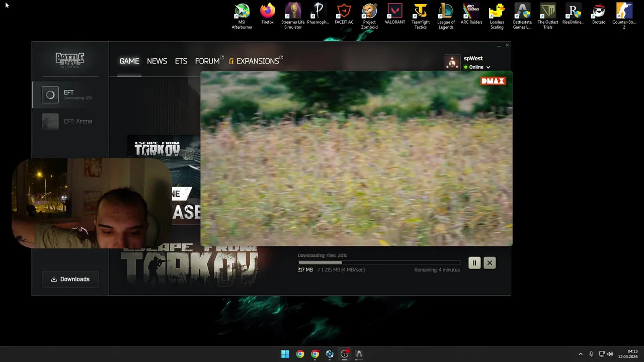Screen dimensions: 644x362
Task: Open League of Legends desktop shortcut
Action: pyautogui.click(x=446, y=16)
